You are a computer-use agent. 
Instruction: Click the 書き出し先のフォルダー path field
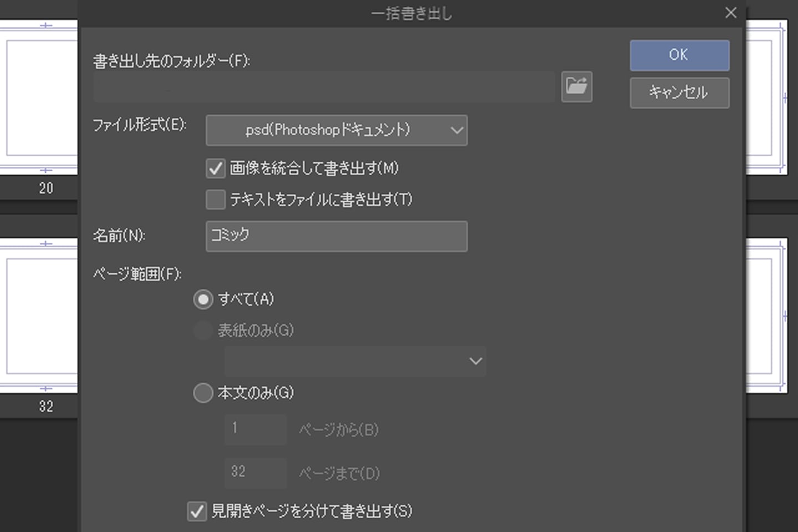pyautogui.click(x=324, y=86)
